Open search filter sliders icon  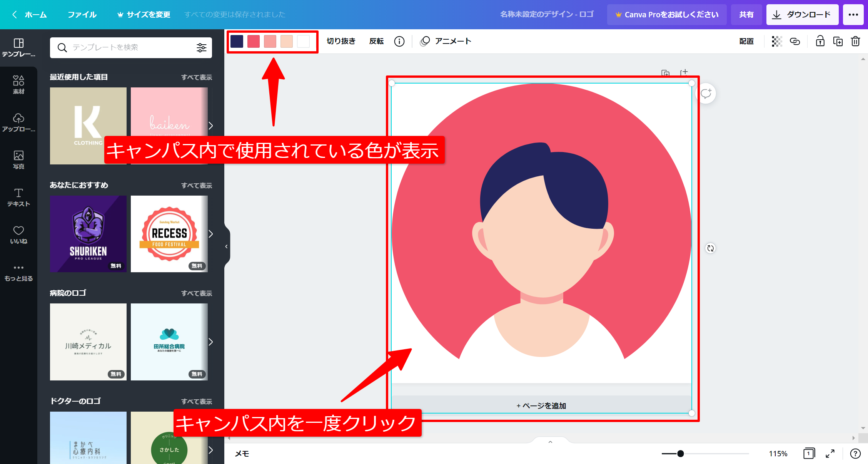pos(202,48)
